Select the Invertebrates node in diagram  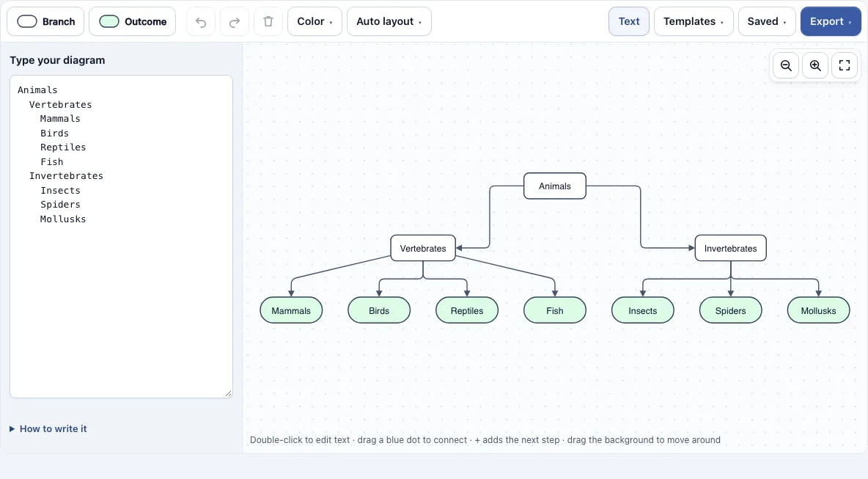[x=730, y=248]
